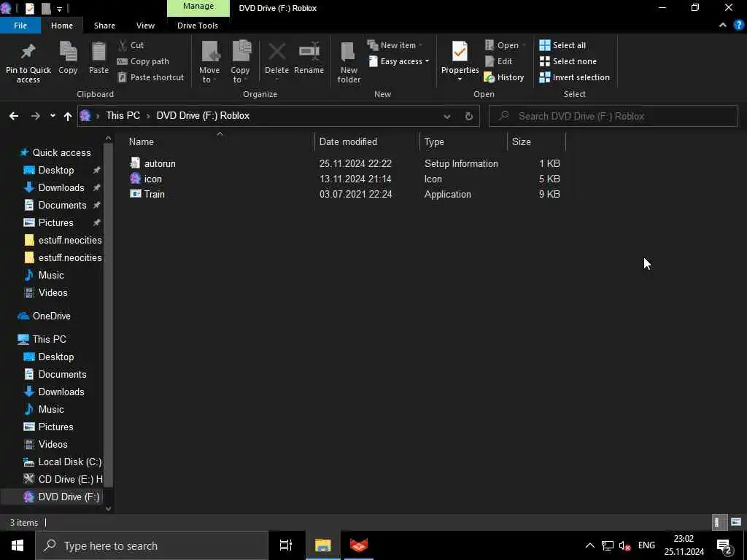Open Task View on the taskbar
Image resolution: width=747 pixels, height=560 pixels.
286,545
